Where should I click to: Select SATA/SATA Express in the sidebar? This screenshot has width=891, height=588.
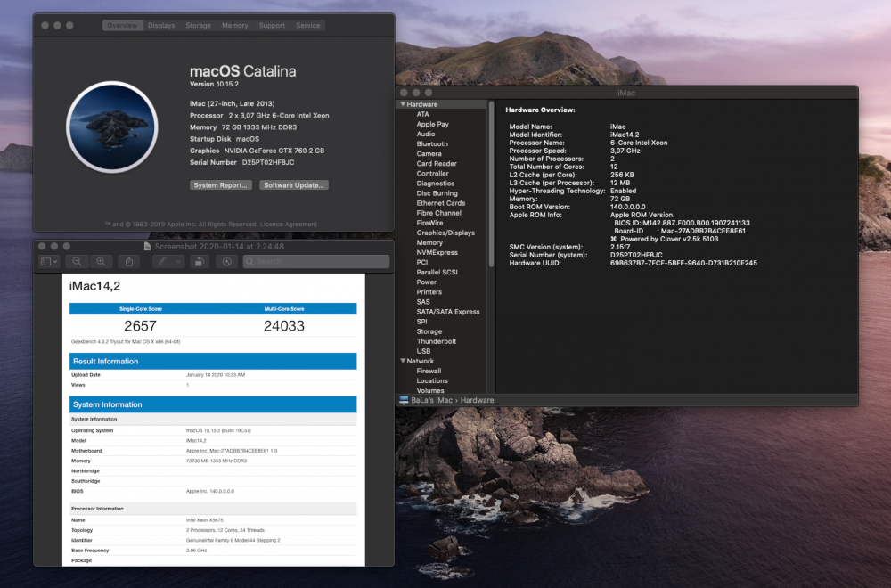[x=448, y=312]
